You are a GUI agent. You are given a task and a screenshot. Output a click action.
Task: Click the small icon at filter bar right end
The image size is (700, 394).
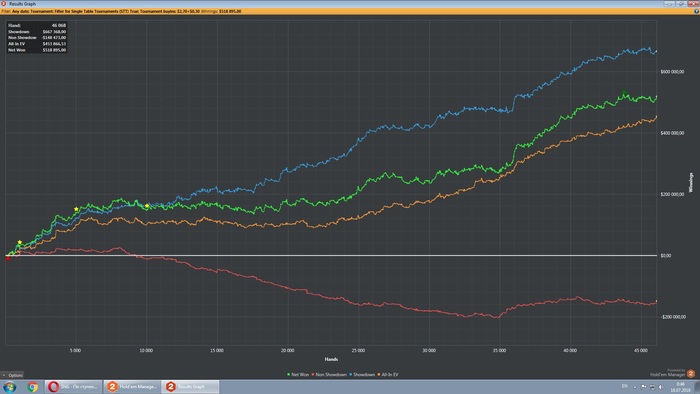pyautogui.click(x=696, y=11)
